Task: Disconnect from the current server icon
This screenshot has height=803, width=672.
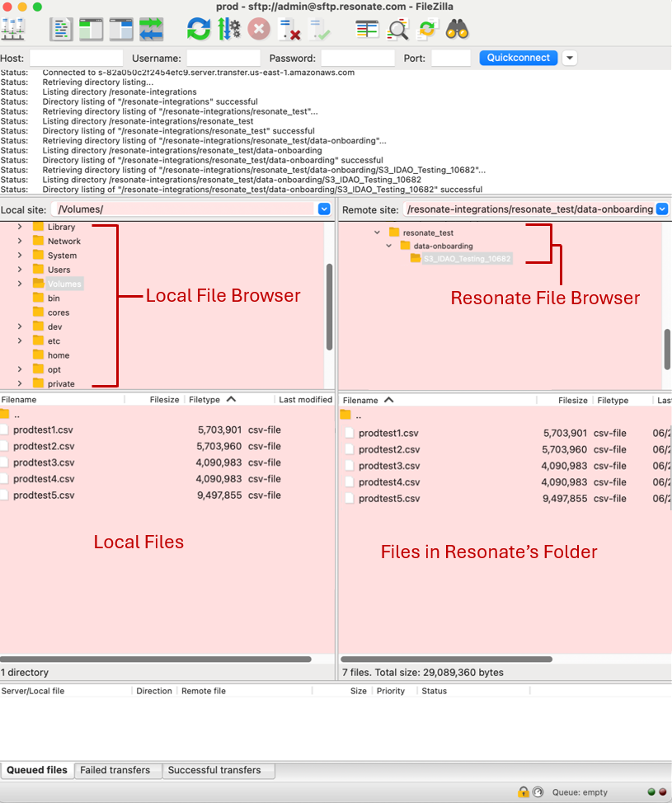Action: coord(289,29)
